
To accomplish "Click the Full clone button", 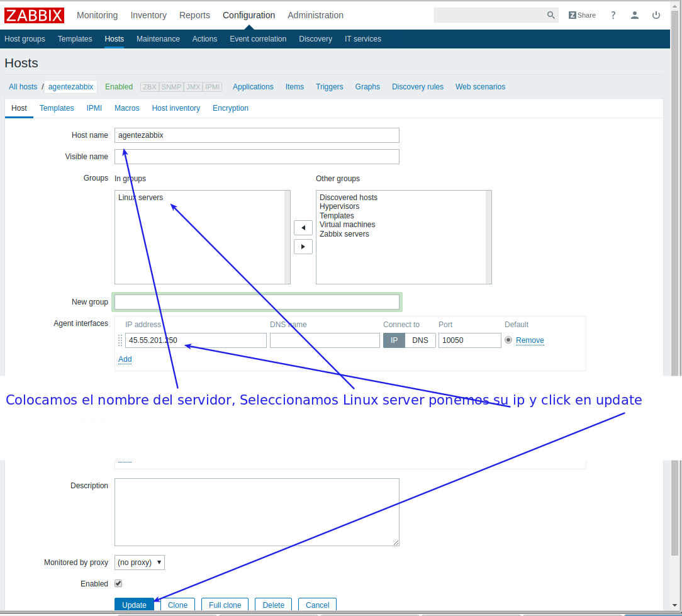I will pos(225,605).
